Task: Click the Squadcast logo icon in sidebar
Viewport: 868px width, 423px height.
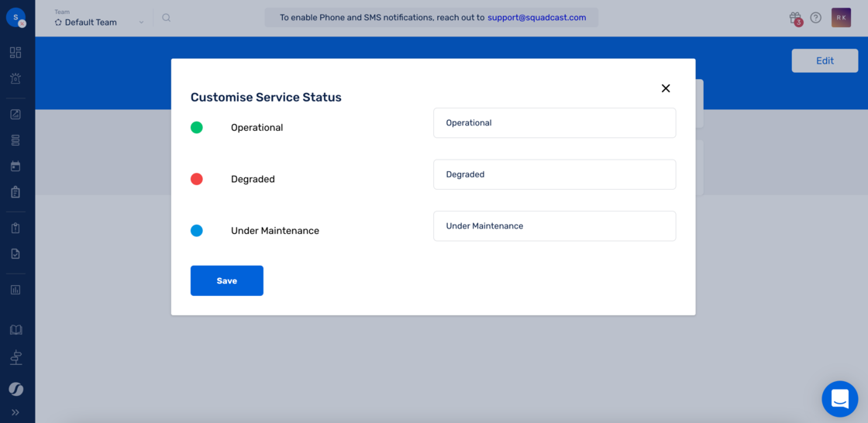Action: click(15, 389)
